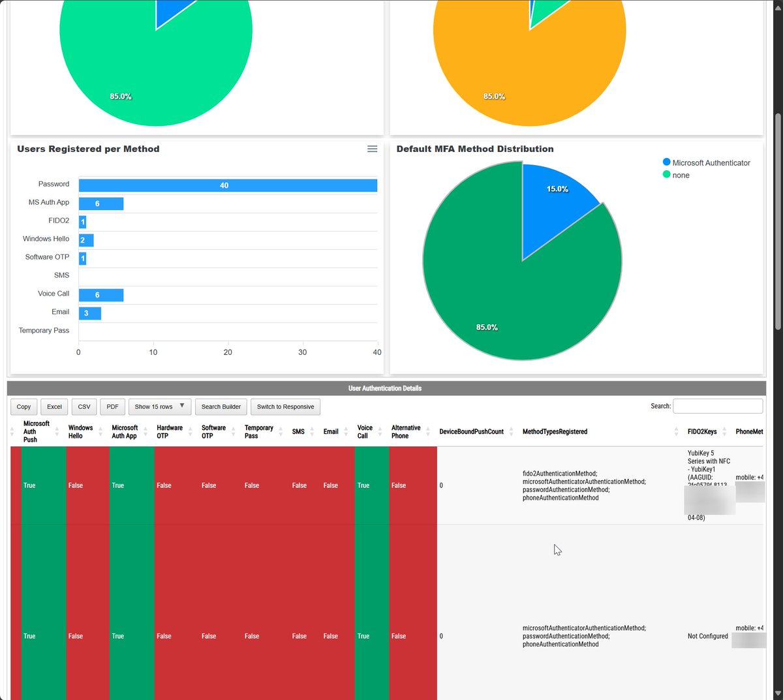Click sort arrows beside Software OTP header
This screenshot has height=700, width=783.
click(234, 432)
